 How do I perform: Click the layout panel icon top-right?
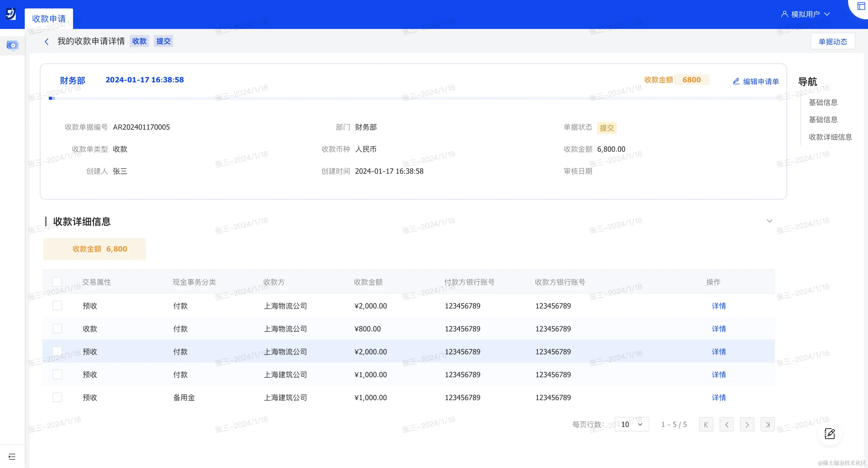(861, 6)
